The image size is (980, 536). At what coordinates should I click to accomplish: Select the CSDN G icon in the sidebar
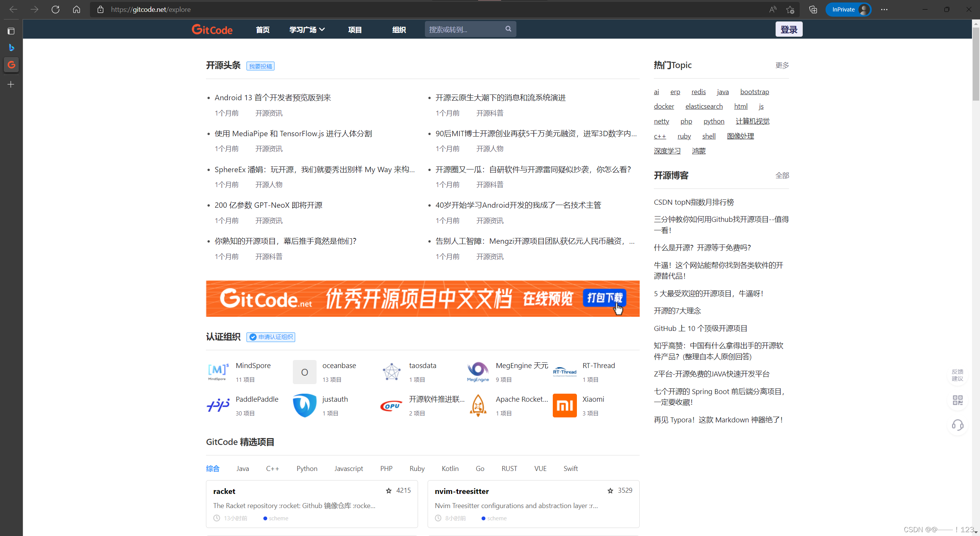[11, 65]
